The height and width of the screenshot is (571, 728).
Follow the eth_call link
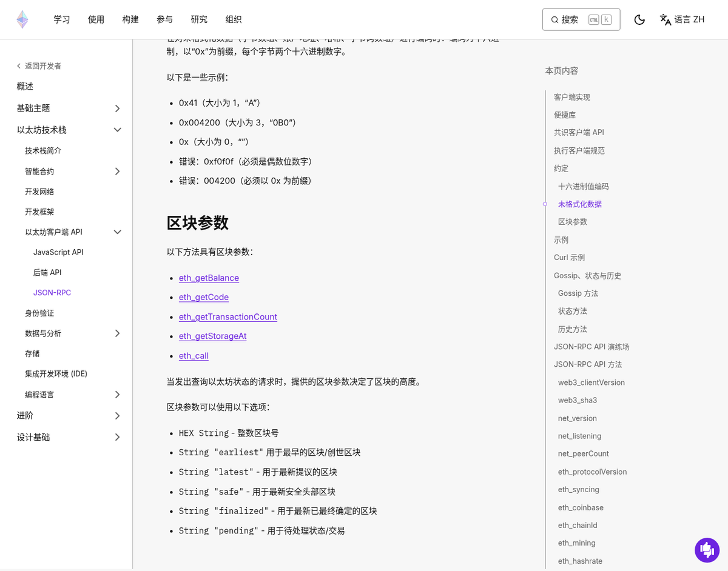click(194, 356)
